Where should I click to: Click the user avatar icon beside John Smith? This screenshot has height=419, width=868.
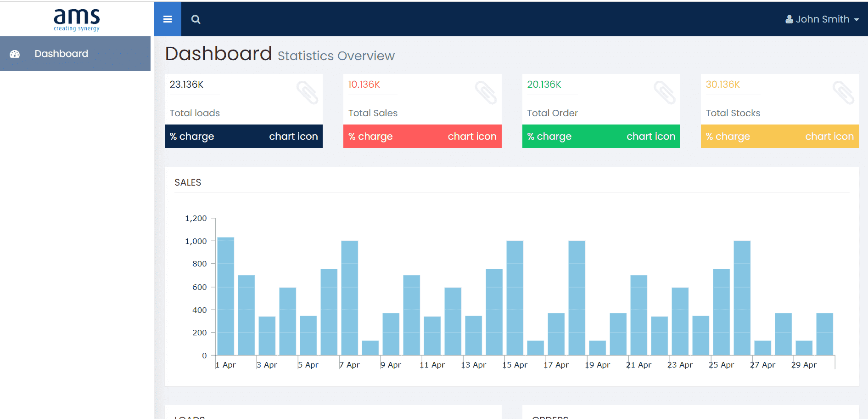tap(789, 19)
